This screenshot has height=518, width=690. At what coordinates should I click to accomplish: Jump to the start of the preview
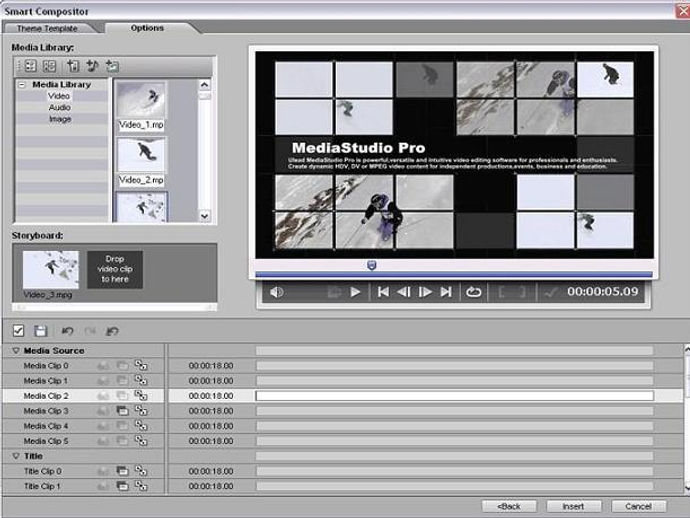click(x=383, y=292)
